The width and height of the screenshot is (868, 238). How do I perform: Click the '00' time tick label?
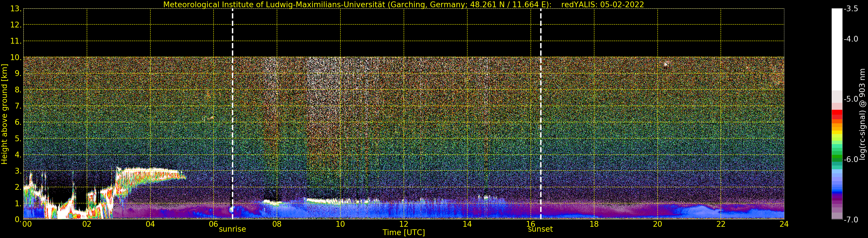pos(27,224)
